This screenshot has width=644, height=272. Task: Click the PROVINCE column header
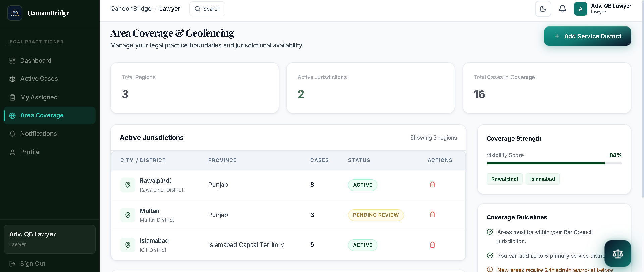tap(222, 160)
